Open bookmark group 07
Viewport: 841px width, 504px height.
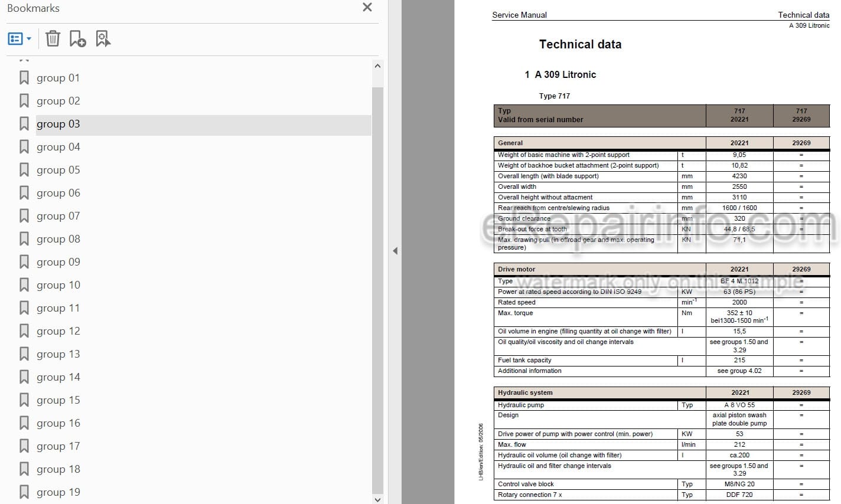coord(58,216)
